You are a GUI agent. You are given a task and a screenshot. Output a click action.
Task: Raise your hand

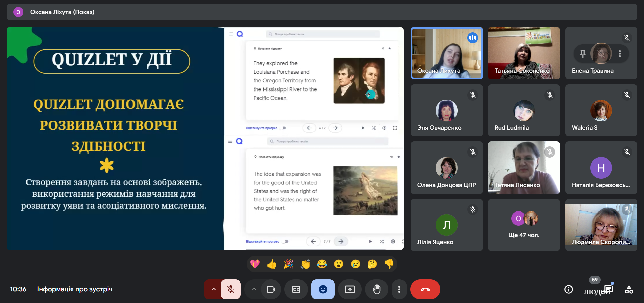click(x=377, y=289)
